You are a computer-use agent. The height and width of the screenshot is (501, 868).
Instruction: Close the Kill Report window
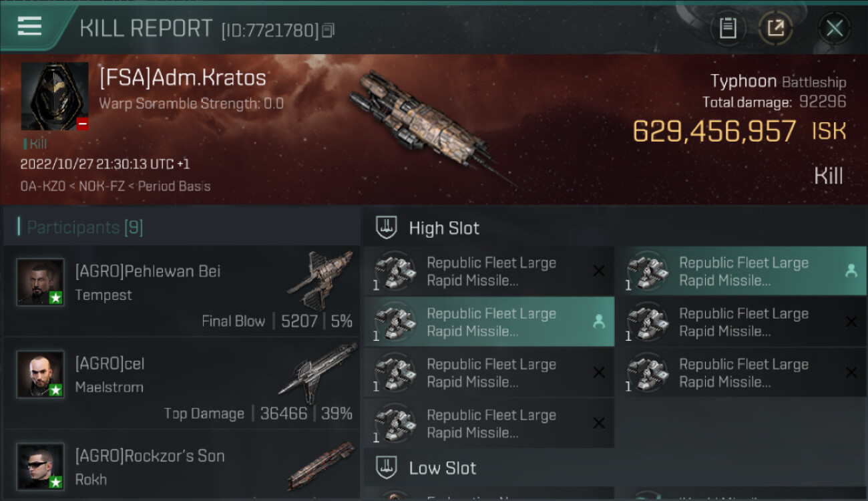click(834, 28)
